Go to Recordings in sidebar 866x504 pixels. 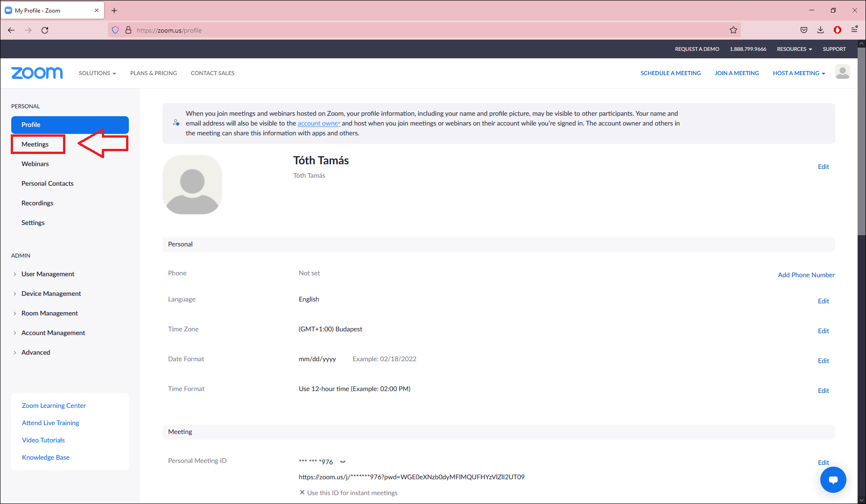(37, 203)
